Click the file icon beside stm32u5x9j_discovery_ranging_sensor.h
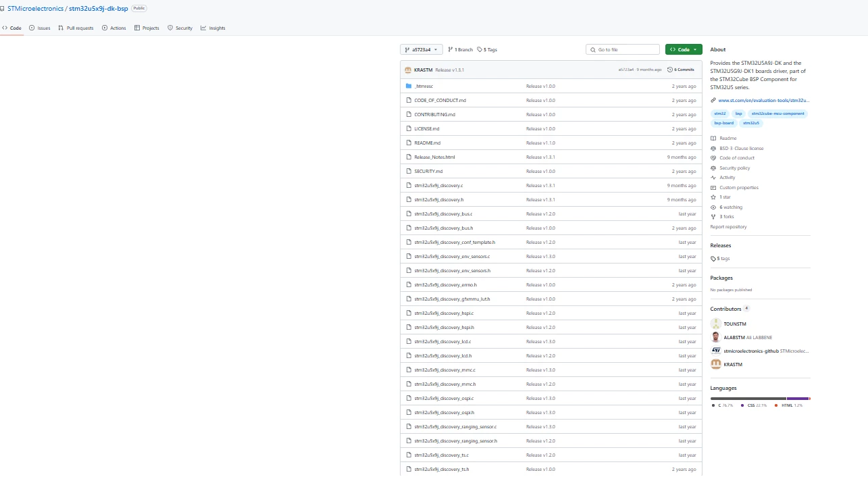The image size is (868, 477). tap(409, 441)
